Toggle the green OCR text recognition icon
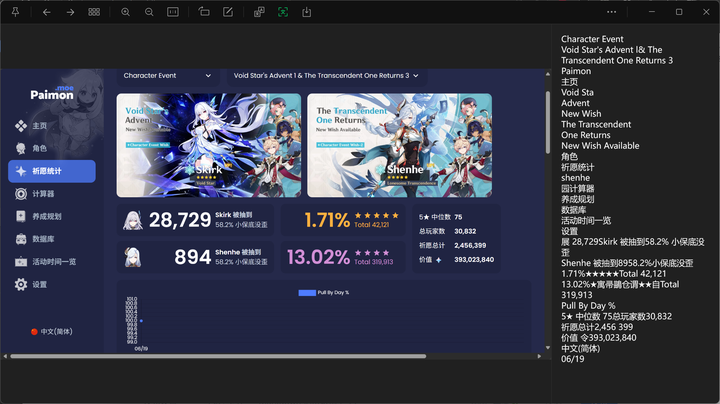Viewport: 720px width, 404px height. 283,12
